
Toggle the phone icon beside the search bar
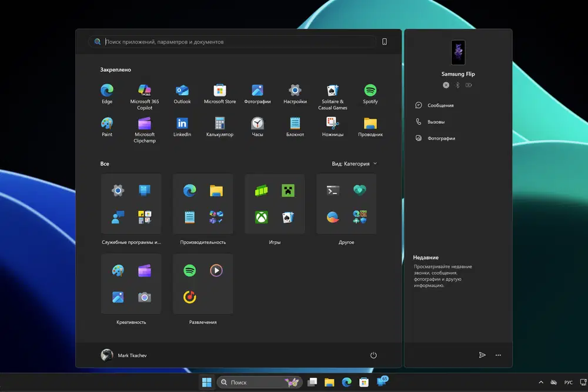click(x=384, y=41)
